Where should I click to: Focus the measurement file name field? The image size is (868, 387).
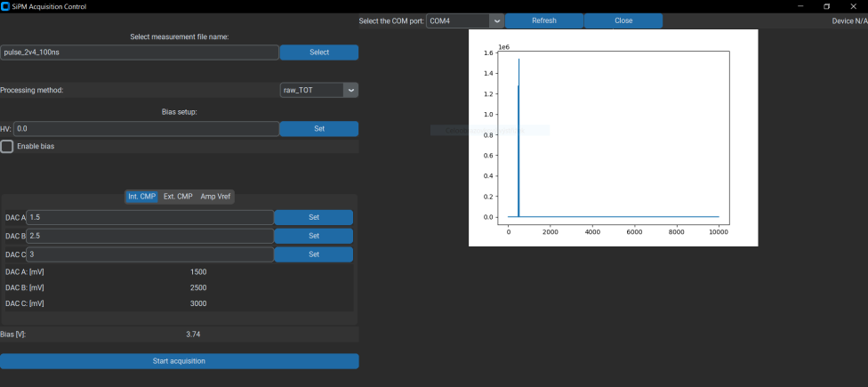[140, 52]
